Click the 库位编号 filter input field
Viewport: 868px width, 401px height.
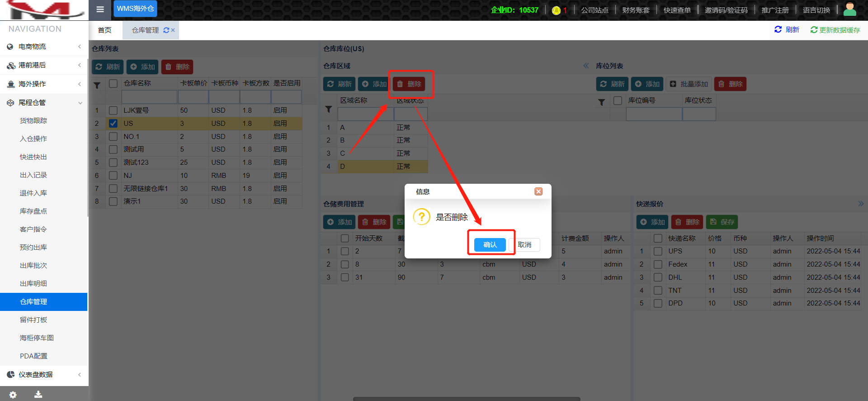coord(654,114)
